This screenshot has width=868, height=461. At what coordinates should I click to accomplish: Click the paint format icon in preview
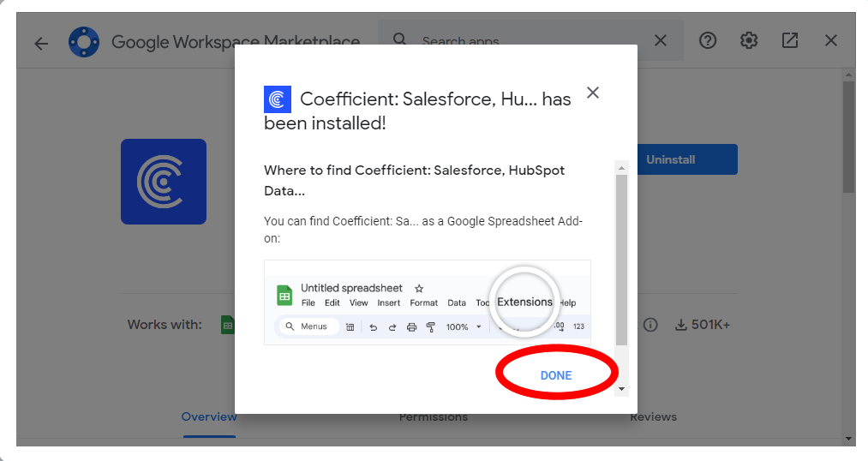pyautogui.click(x=431, y=327)
